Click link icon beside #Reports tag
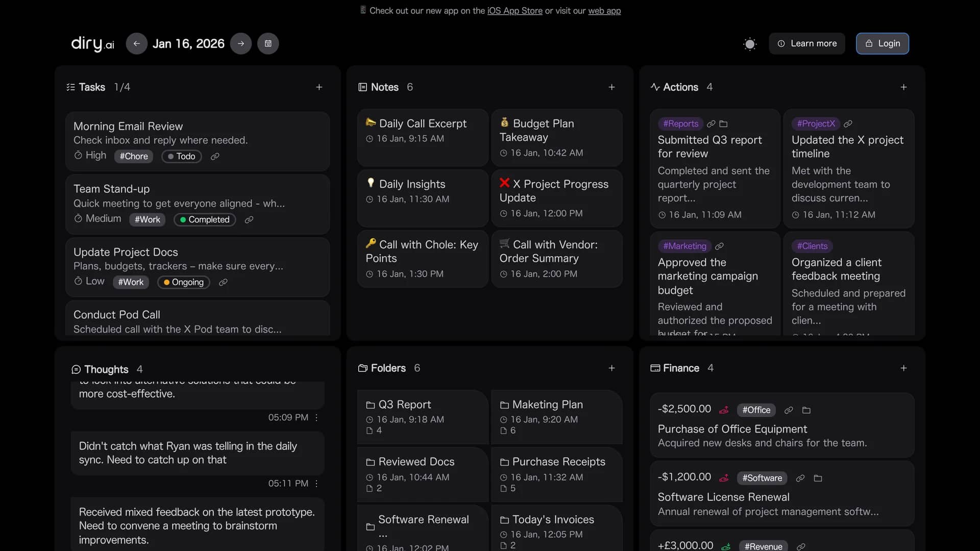Screen dimensions: 980x551 [x=711, y=124]
